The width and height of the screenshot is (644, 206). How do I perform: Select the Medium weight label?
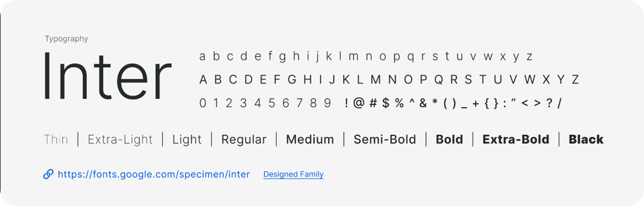pos(310,140)
